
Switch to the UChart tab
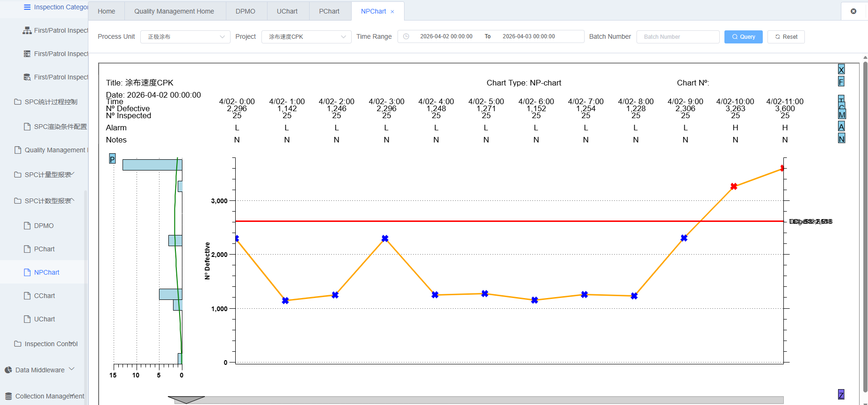tap(287, 11)
